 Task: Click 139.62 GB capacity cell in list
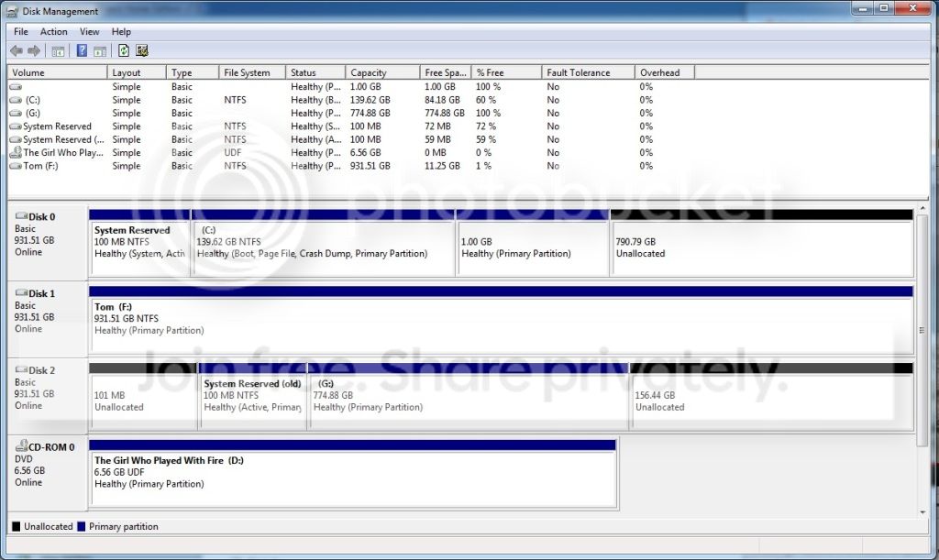pos(370,100)
